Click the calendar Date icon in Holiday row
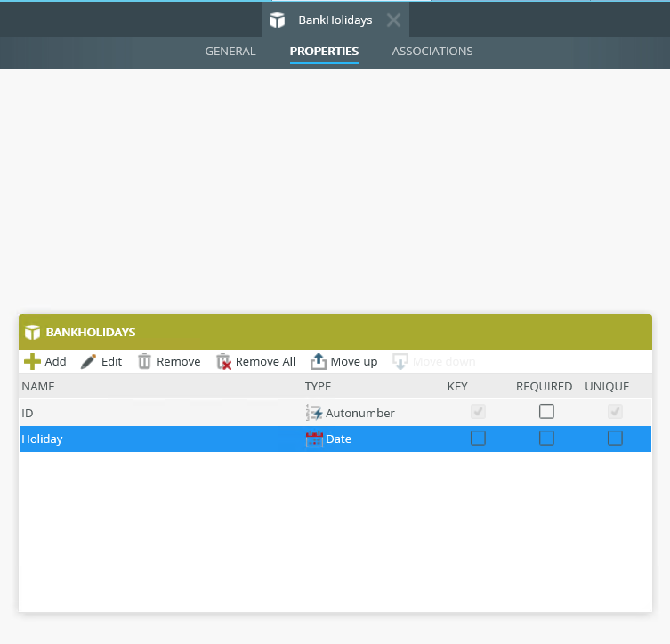Screen dimensions: 670x644 pos(314,439)
